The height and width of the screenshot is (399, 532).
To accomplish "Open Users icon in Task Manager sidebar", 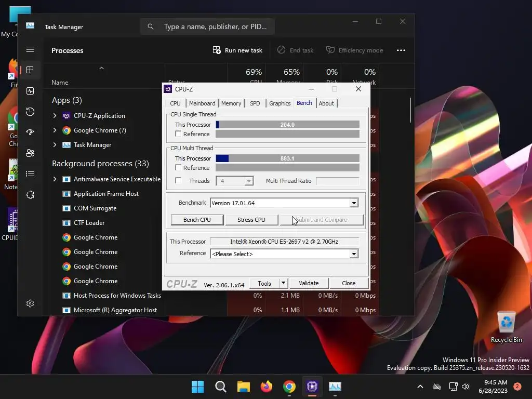I will [x=30, y=153].
